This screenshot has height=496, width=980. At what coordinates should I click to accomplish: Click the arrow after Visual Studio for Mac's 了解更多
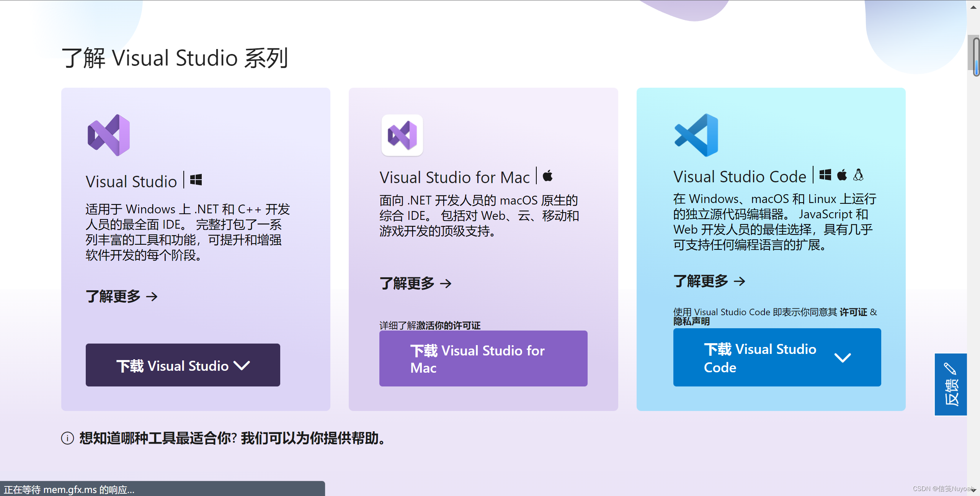pyautogui.click(x=446, y=283)
